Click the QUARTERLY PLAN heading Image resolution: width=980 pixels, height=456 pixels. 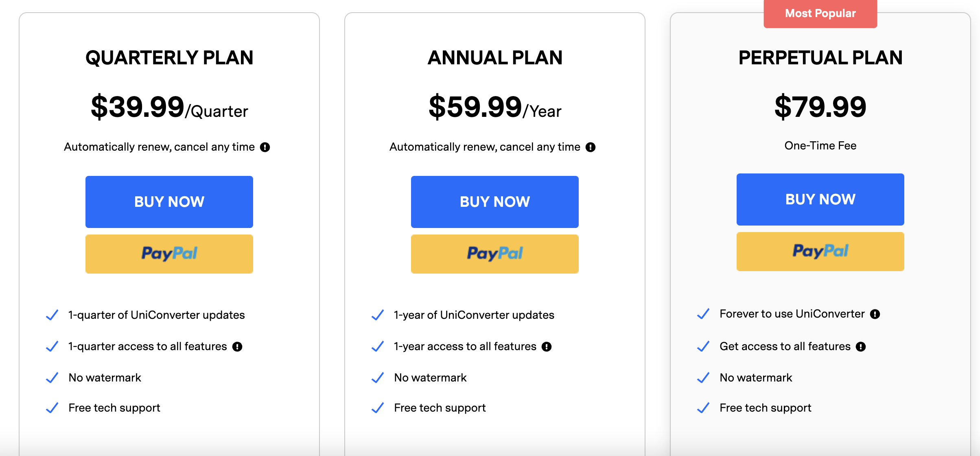[x=169, y=57]
